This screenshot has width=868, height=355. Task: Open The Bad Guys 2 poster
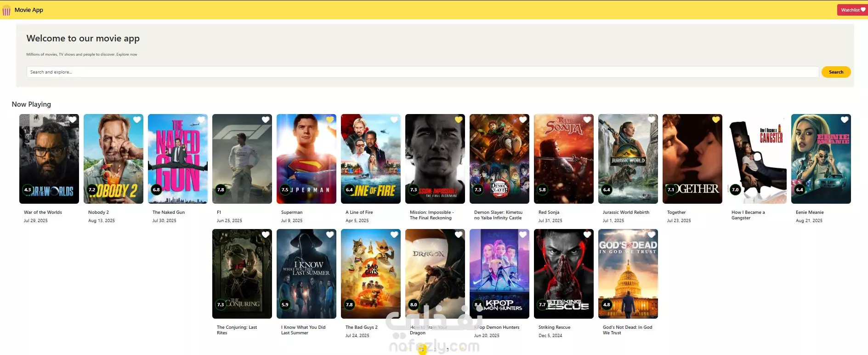coord(371,274)
